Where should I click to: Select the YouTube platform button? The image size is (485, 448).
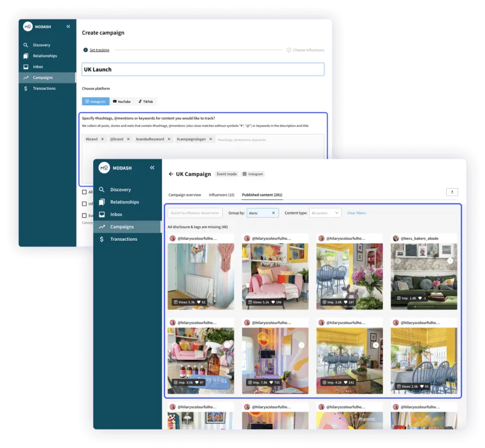coord(122,101)
